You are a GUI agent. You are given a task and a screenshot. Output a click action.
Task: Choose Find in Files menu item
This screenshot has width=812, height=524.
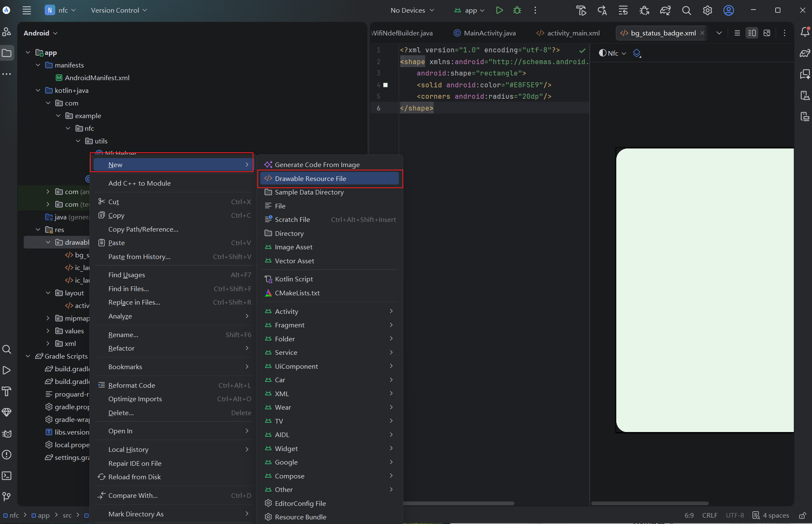click(174, 289)
